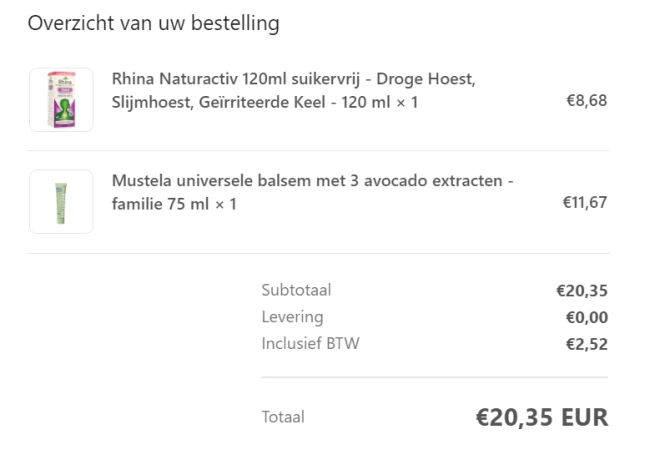Viewport: 665px width, 460px height.
Task: Click the Mustela balsem product thumbnail
Action: 61,202
